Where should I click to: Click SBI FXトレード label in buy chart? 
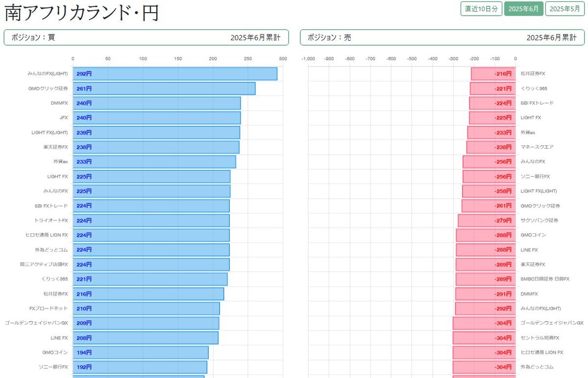[51, 206]
